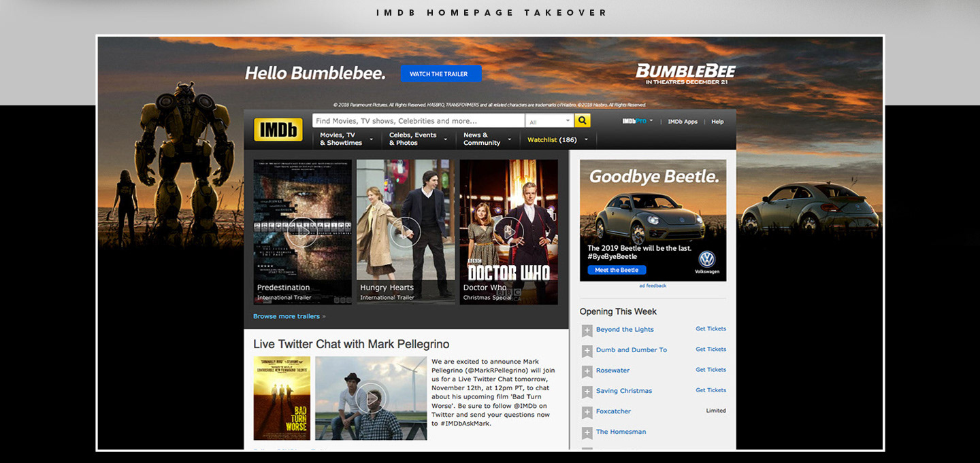The height and width of the screenshot is (463, 980).
Task: Open the Bad Turn Worse poster
Action: point(282,398)
